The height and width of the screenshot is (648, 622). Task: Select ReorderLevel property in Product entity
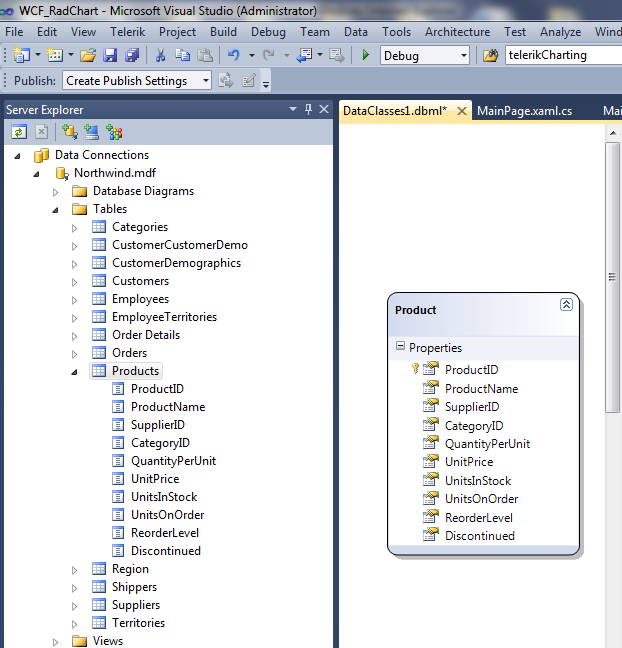point(479,517)
